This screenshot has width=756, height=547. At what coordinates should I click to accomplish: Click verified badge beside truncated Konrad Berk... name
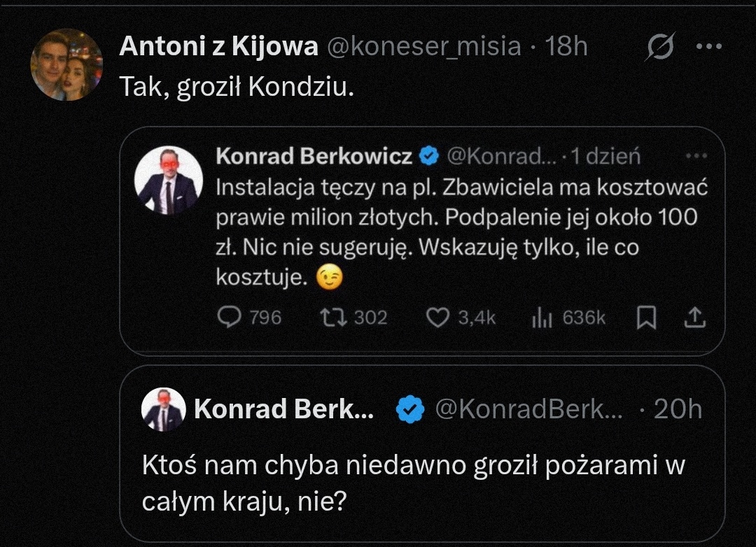tap(409, 409)
